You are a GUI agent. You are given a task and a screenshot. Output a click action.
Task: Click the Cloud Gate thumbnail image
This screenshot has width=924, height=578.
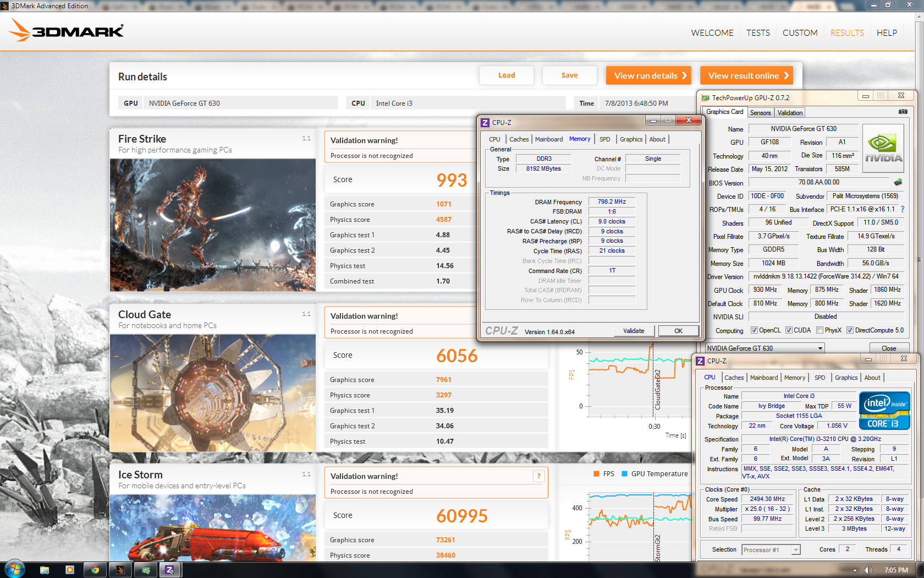coord(213,393)
